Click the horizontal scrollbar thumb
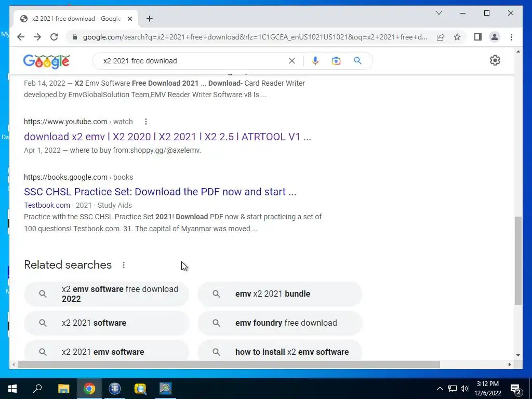The height and width of the screenshot is (399, 532). [229, 364]
